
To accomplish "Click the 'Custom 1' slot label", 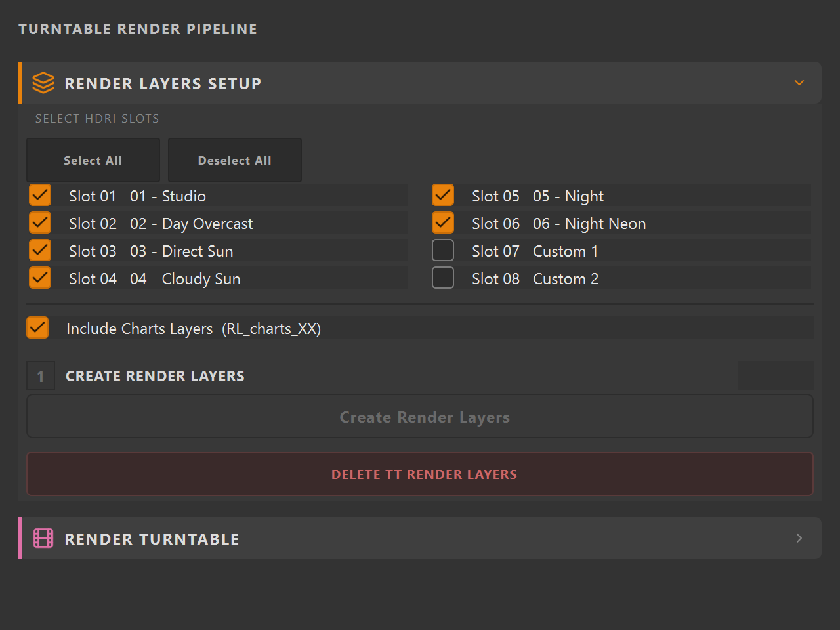I will (x=566, y=251).
